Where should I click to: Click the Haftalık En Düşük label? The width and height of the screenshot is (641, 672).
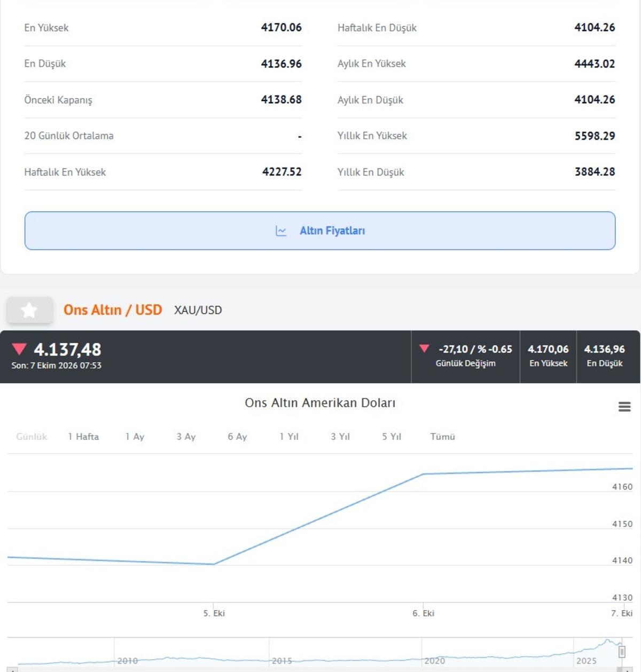click(x=377, y=28)
